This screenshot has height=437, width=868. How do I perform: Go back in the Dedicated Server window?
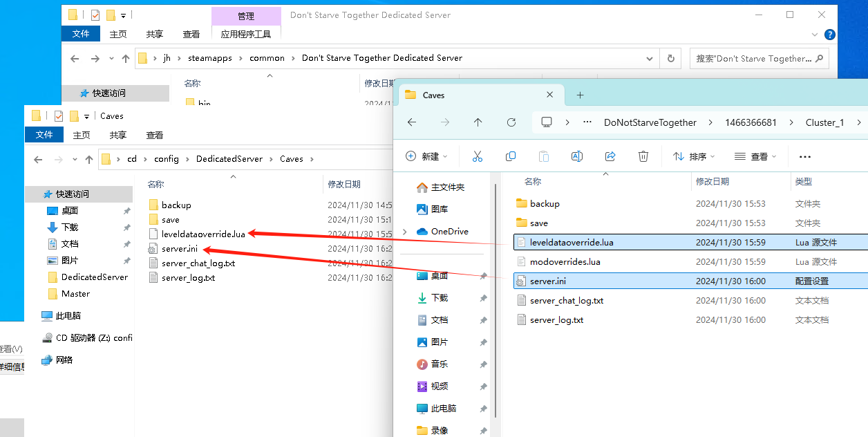coord(75,59)
